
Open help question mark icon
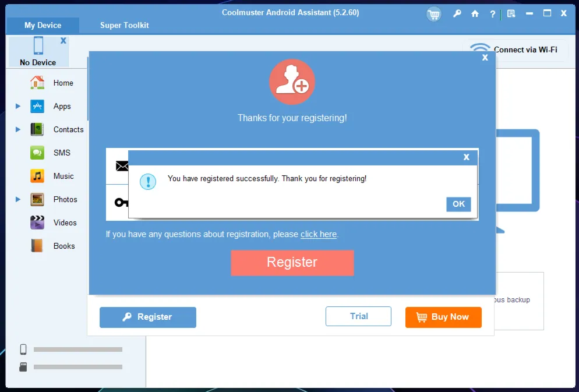pyautogui.click(x=492, y=15)
